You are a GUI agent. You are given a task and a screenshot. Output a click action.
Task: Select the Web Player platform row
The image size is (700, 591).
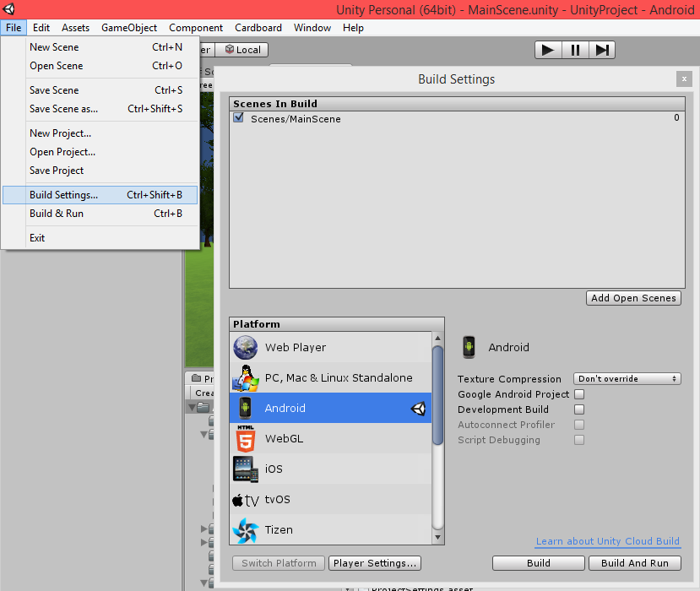[x=330, y=347]
